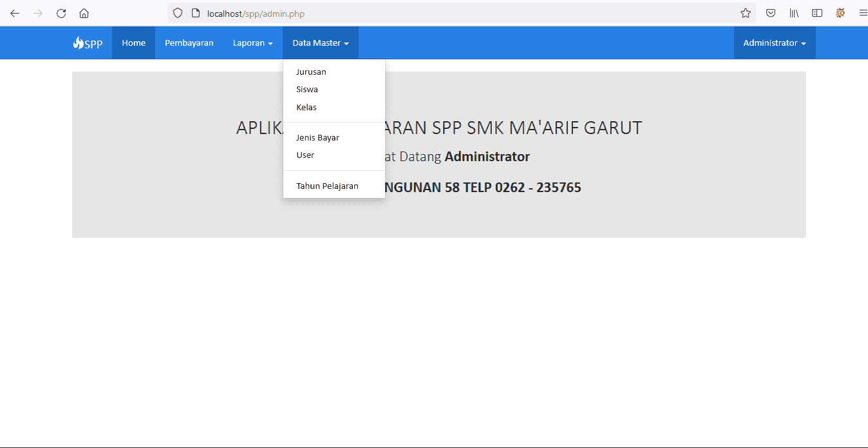Choose Tahun Pelajaran from the menu
The image size is (868, 448).
(x=326, y=186)
